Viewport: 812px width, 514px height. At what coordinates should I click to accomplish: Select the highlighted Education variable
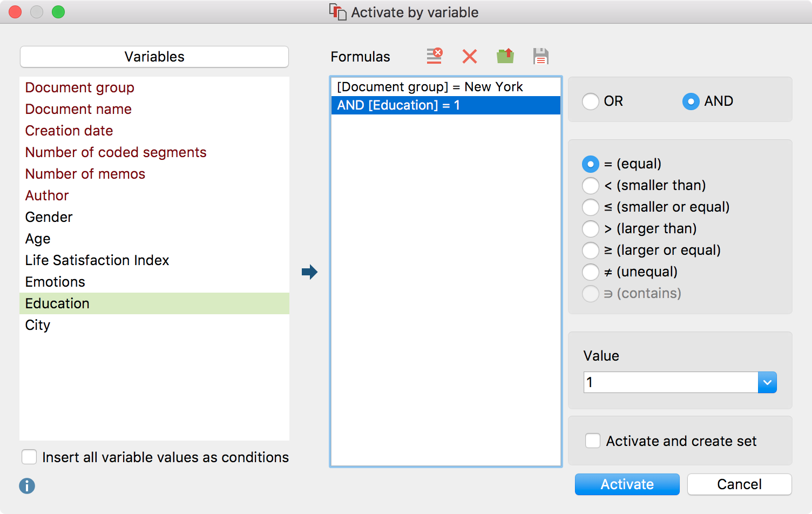pos(154,303)
